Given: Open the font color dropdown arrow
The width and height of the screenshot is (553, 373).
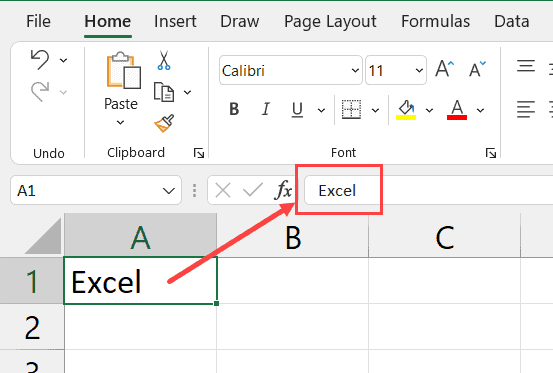Looking at the screenshot, I should 480,110.
